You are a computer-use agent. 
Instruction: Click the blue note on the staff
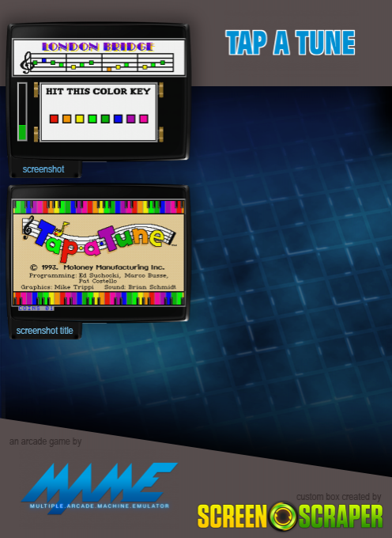[x=43, y=60]
